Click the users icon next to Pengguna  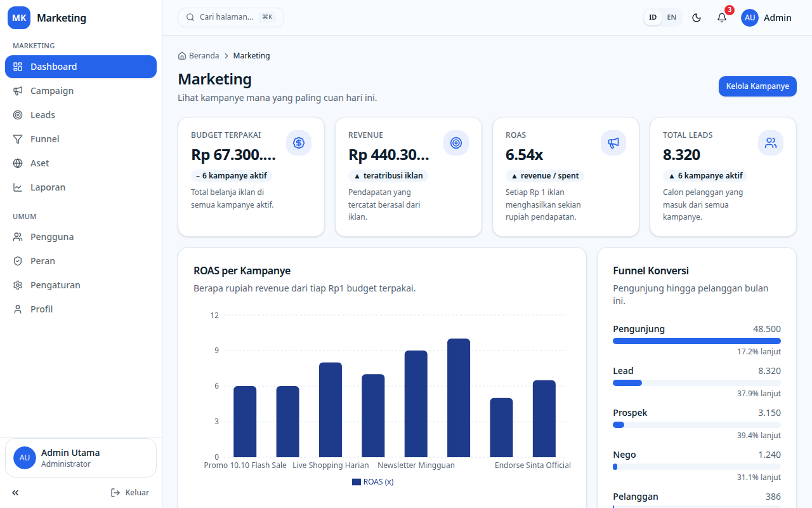[x=18, y=237]
